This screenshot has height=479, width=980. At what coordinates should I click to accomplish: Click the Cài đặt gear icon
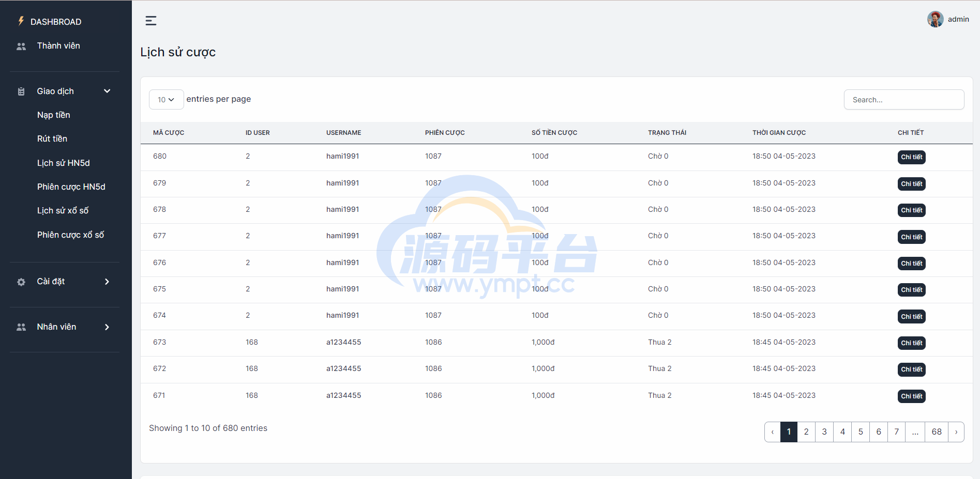click(x=21, y=282)
